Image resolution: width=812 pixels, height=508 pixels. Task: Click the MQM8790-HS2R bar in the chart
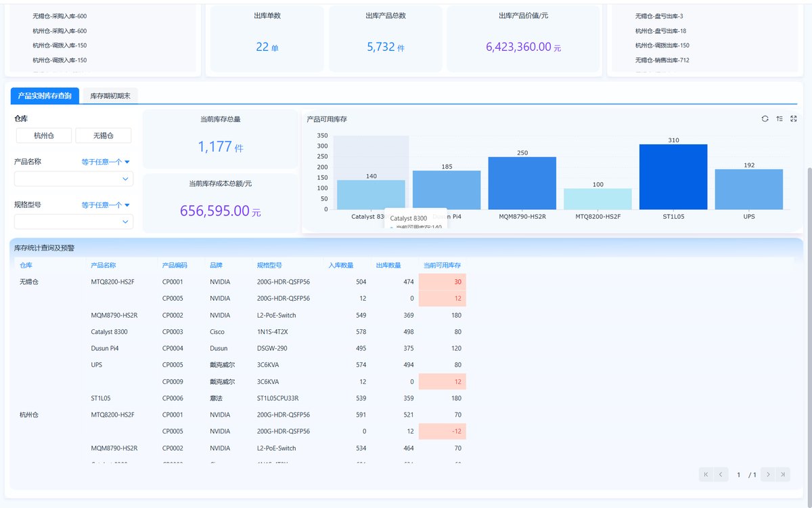coord(522,183)
